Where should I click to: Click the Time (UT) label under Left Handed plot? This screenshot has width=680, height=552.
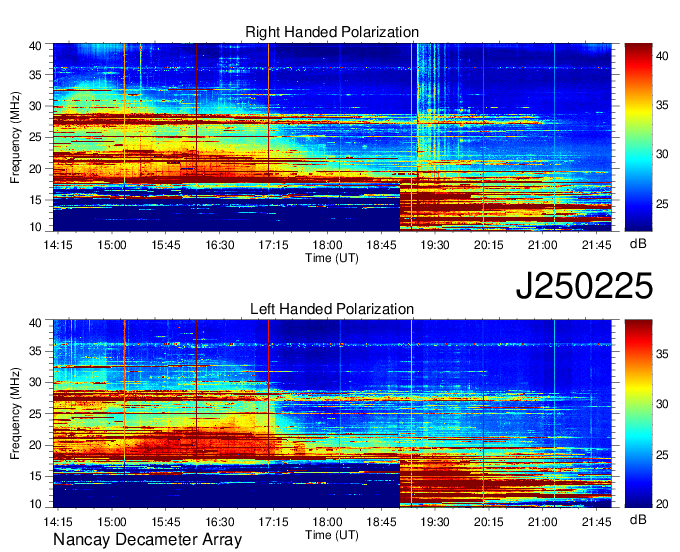pyautogui.click(x=332, y=535)
